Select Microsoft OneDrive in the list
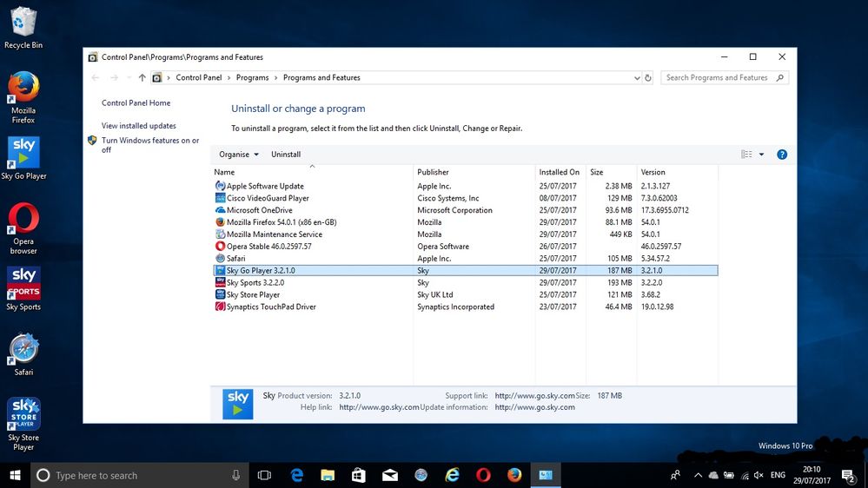 pos(466,210)
